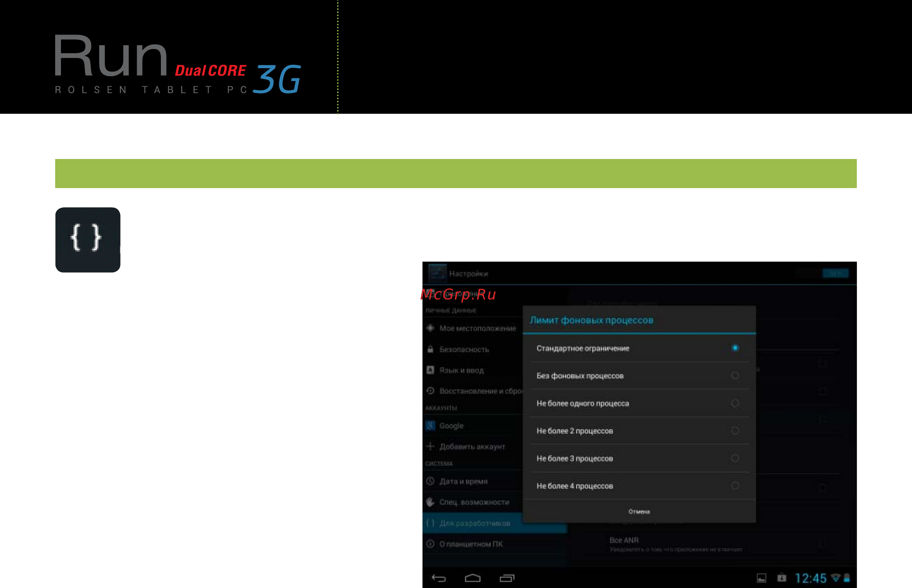Open the Settings app icon beside Настройки
The width and height of the screenshot is (912, 588).
pos(437,273)
